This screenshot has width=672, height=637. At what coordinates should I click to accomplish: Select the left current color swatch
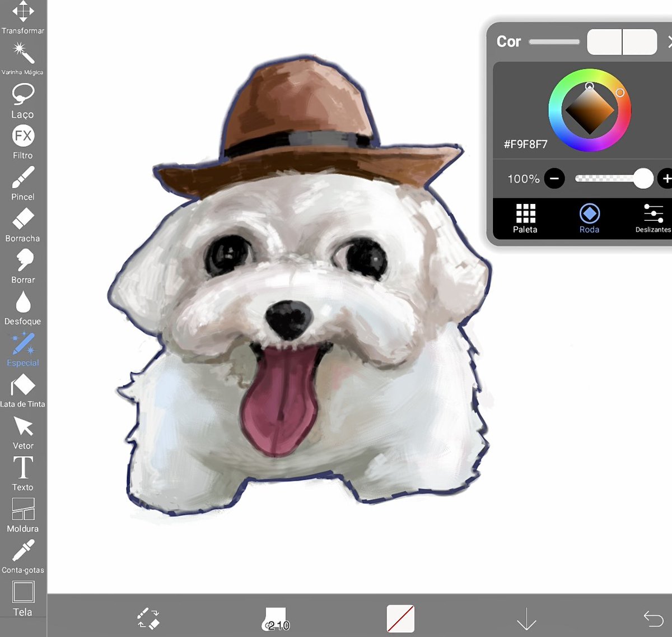[604, 42]
